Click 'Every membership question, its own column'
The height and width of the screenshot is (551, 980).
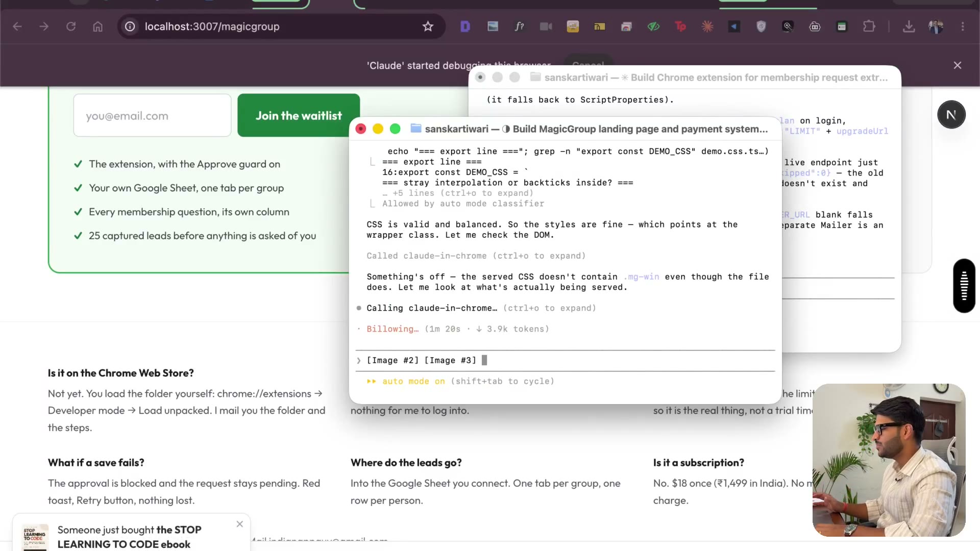[189, 212]
